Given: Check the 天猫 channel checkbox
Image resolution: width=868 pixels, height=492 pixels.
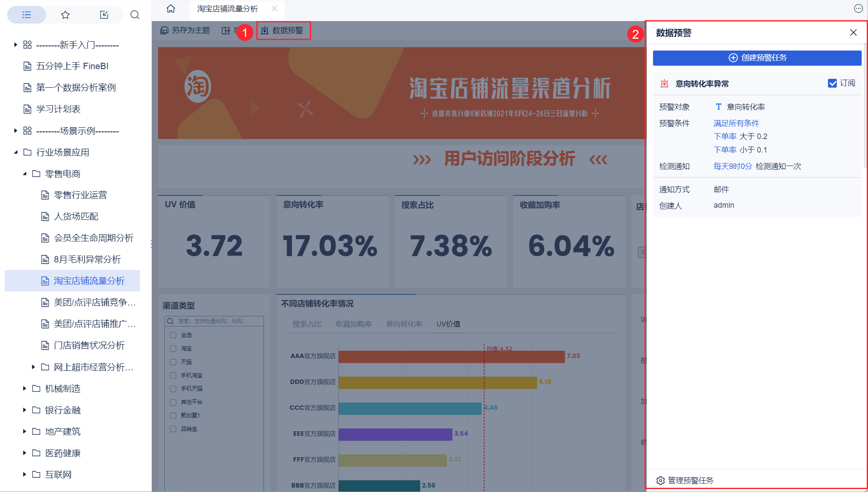Looking at the screenshot, I should point(173,362).
